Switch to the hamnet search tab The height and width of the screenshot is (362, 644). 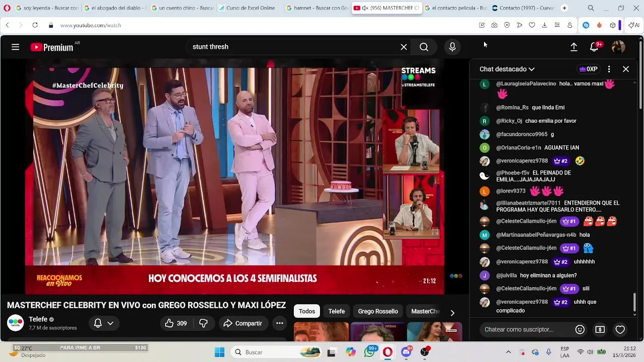click(317, 8)
